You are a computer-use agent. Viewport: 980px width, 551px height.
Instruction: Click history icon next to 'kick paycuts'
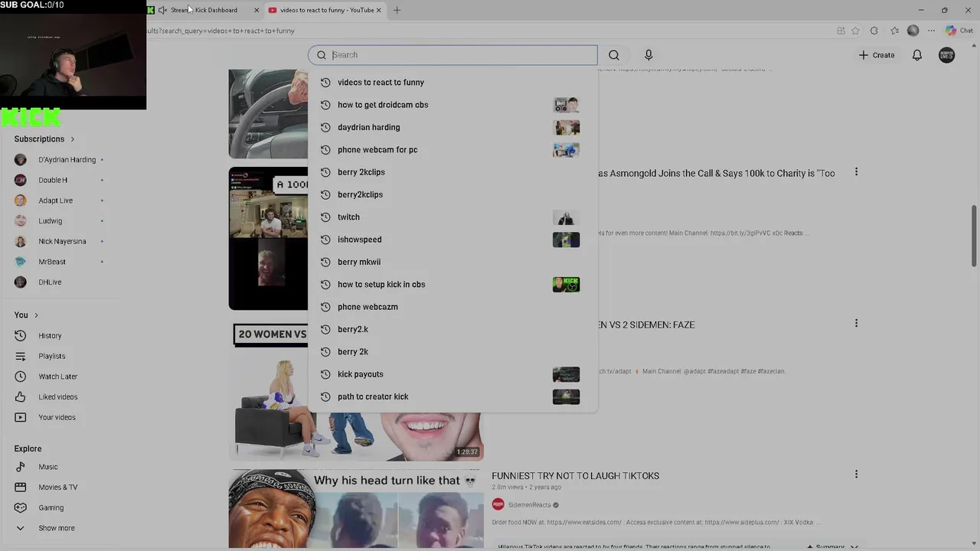click(x=325, y=374)
